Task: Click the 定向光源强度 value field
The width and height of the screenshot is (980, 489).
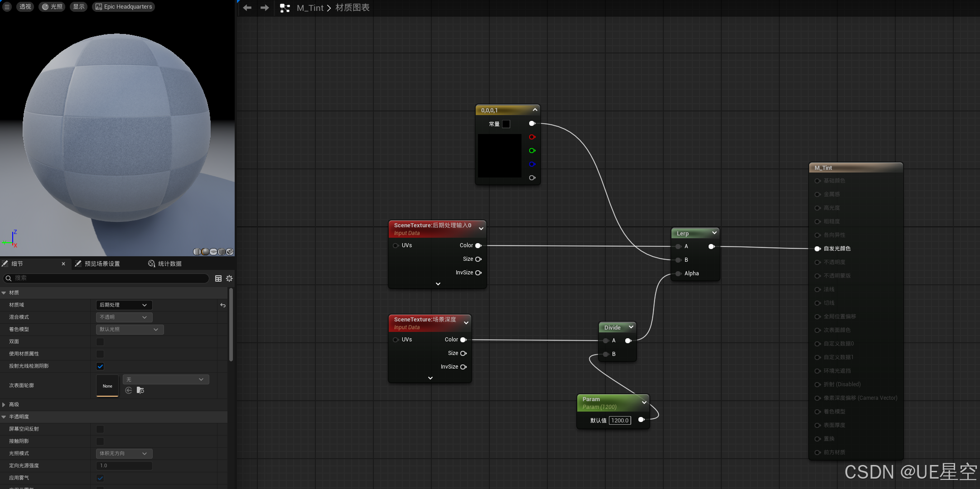Action: 124,466
